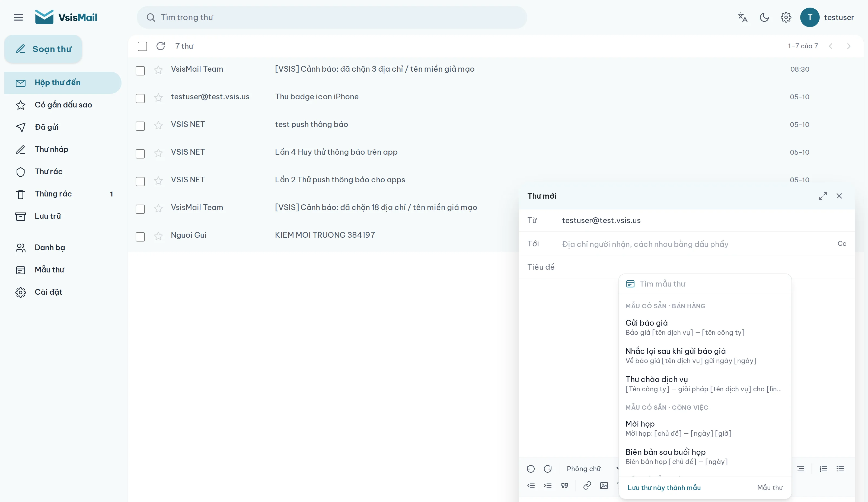Insert an image in compose
The width and height of the screenshot is (868, 502).
604,485
